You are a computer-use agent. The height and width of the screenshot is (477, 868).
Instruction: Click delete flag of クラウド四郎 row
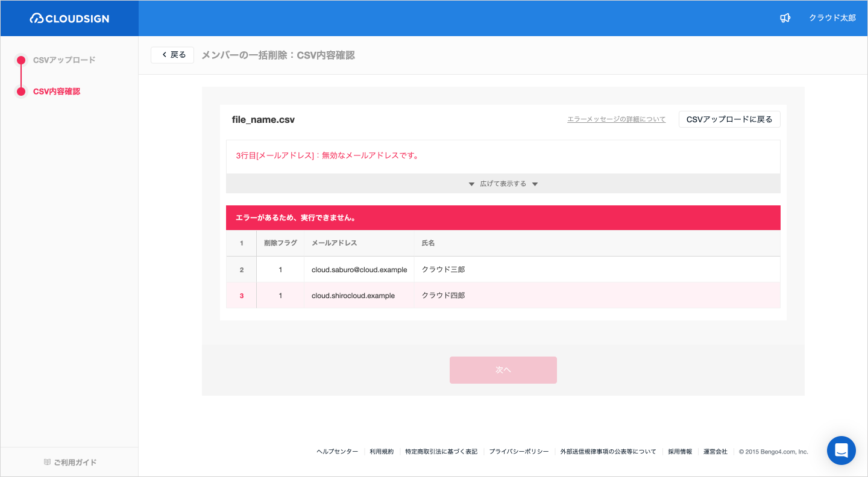(x=280, y=296)
